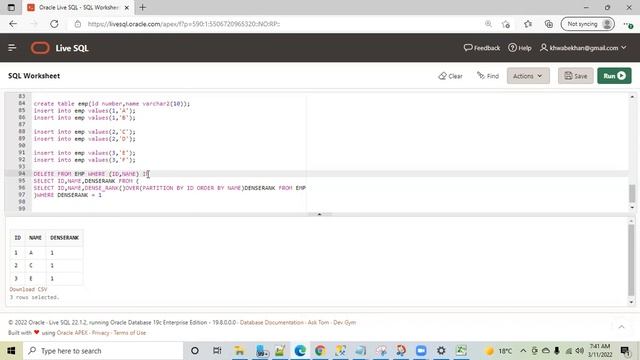Click the '3 rows selected.' message
The image size is (640, 360).
coord(34,297)
